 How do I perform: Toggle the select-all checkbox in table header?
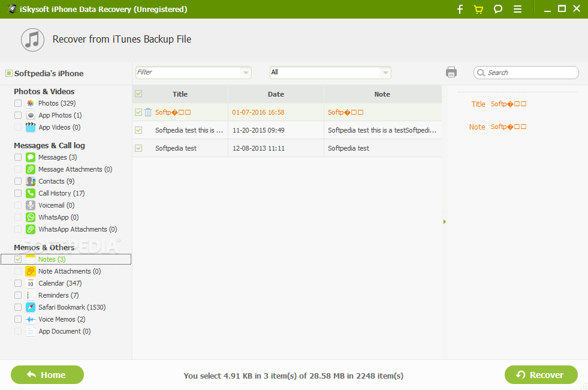pos(138,94)
